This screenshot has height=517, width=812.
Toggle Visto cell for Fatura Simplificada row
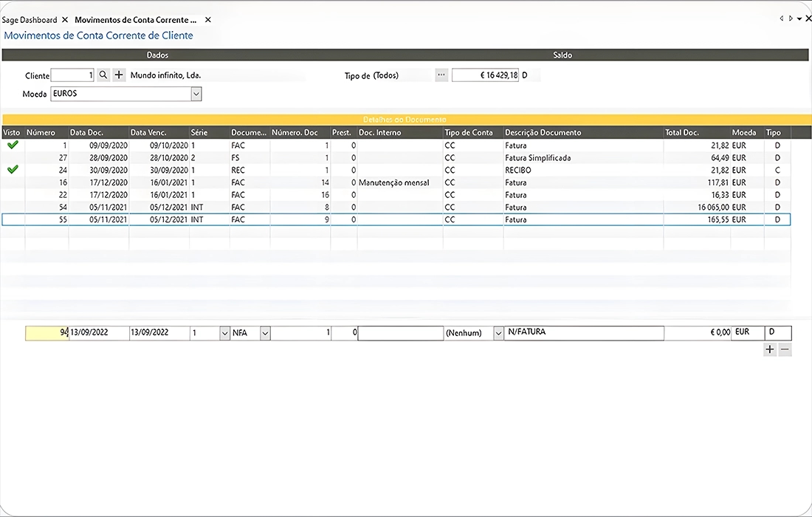(x=13, y=157)
